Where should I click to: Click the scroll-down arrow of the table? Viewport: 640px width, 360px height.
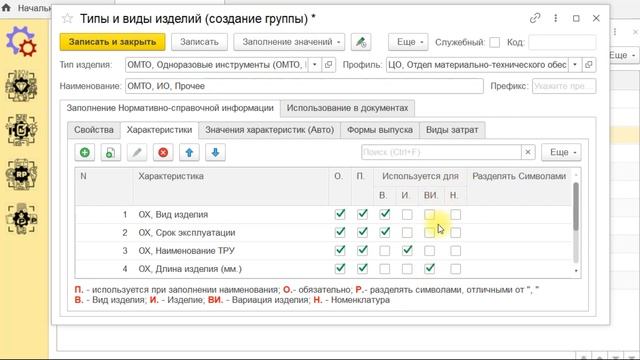(576, 271)
